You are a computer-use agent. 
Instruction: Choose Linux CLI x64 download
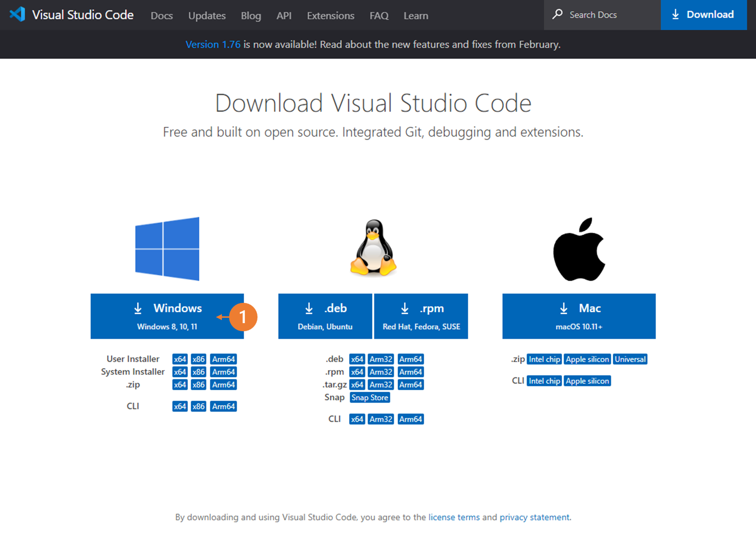[357, 419]
